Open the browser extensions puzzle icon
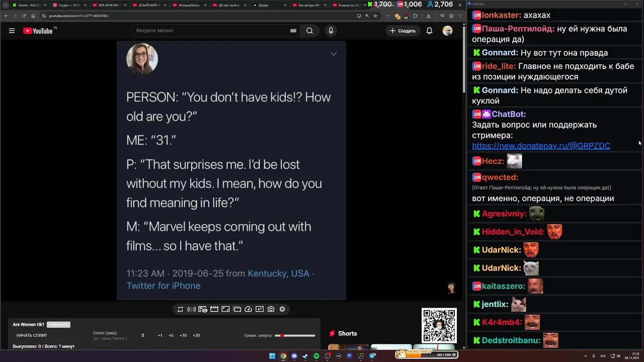Image resolution: width=644 pixels, height=362 pixels. tap(415, 16)
